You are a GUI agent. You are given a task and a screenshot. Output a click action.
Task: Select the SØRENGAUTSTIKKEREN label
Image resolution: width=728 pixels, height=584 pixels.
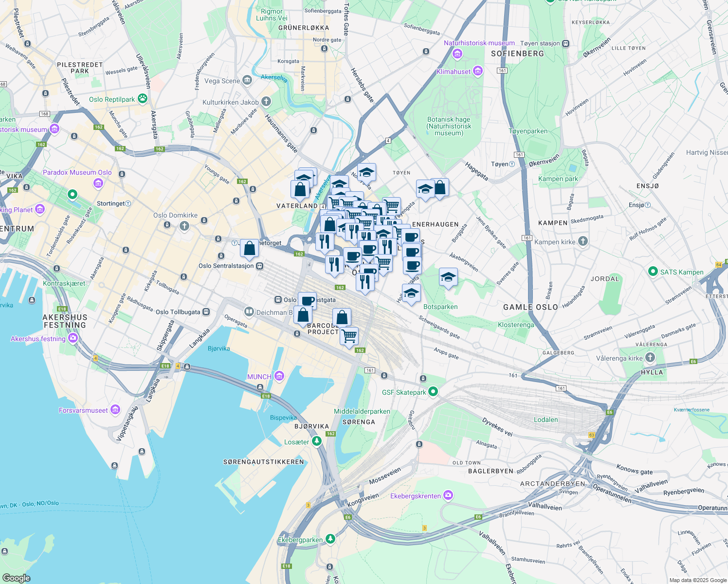[263, 461]
